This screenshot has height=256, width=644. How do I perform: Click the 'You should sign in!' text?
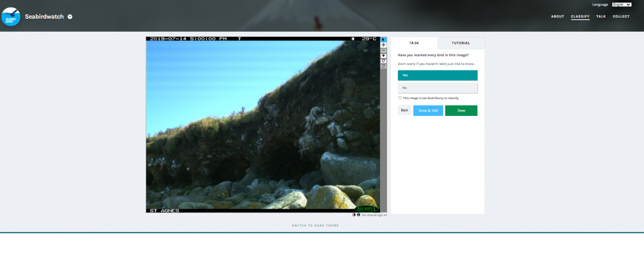(374, 215)
